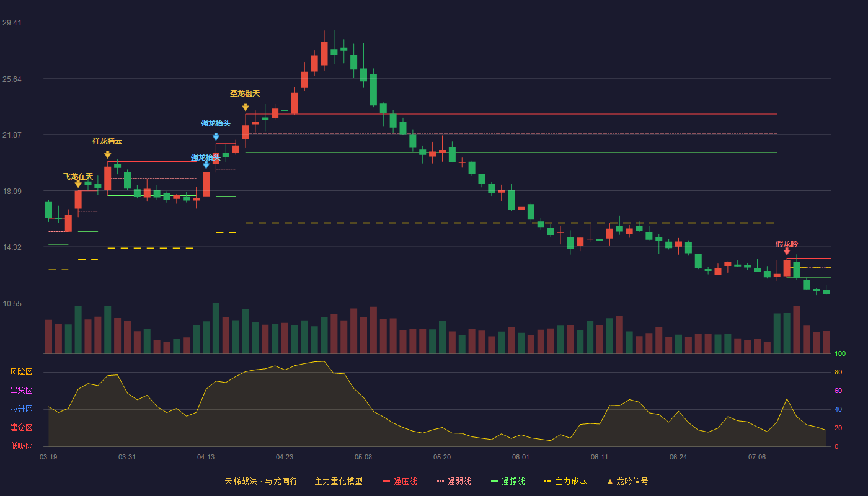Click the 04-23 date label
This screenshot has height=496, width=868.
click(x=285, y=457)
